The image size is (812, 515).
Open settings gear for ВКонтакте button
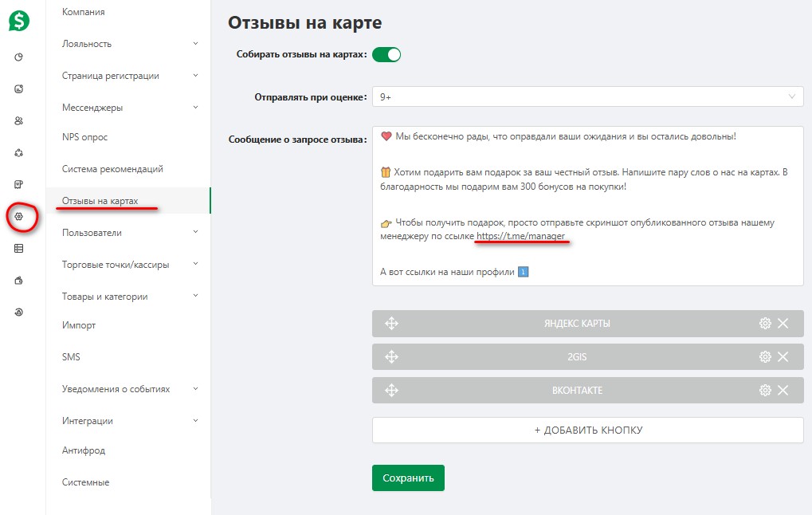pyautogui.click(x=765, y=390)
